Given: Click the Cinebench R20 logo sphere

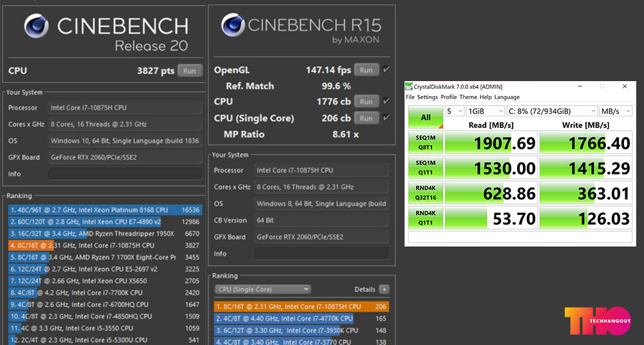Looking at the screenshot, I should (37, 26).
